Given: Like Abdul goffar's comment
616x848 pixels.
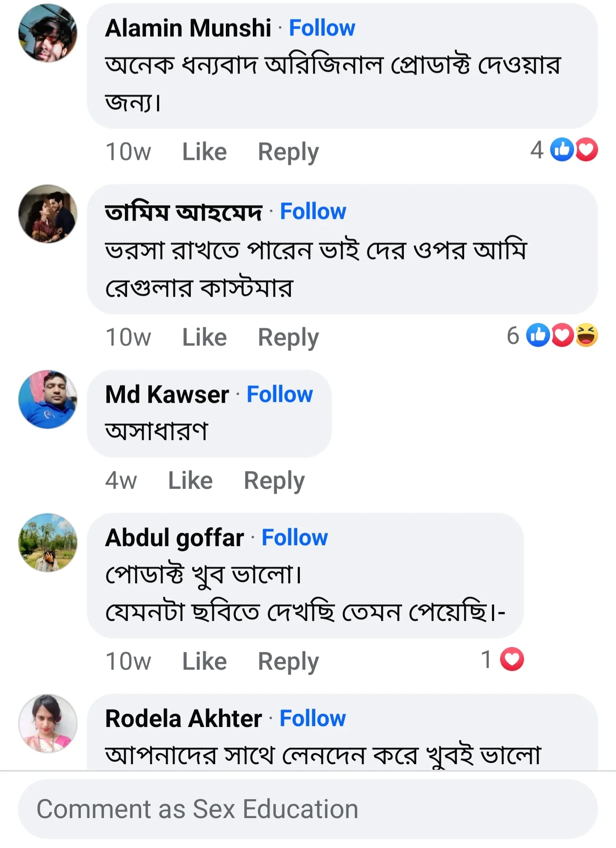Looking at the screenshot, I should point(204,661).
